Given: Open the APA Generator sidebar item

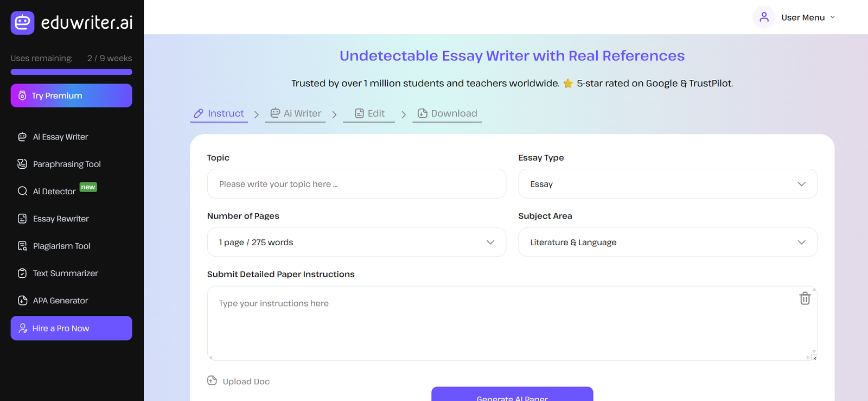Looking at the screenshot, I should [x=60, y=301].
